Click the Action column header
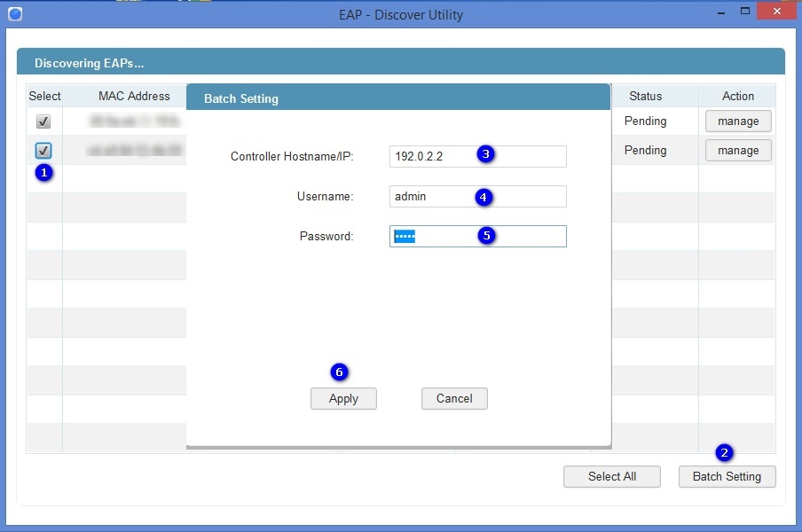Image resolution: width=802 pixels, height=532 pixels. coord(738,96)
